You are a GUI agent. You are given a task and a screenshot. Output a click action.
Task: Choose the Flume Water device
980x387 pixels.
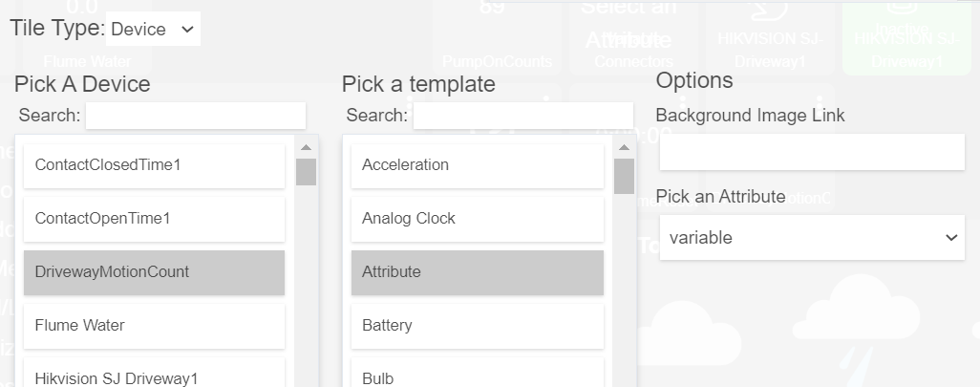155,327
